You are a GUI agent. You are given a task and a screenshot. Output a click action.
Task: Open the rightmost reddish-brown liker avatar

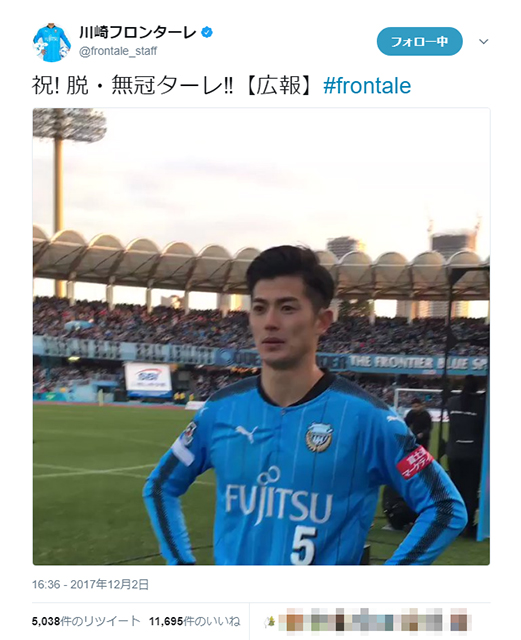(459, 622)
